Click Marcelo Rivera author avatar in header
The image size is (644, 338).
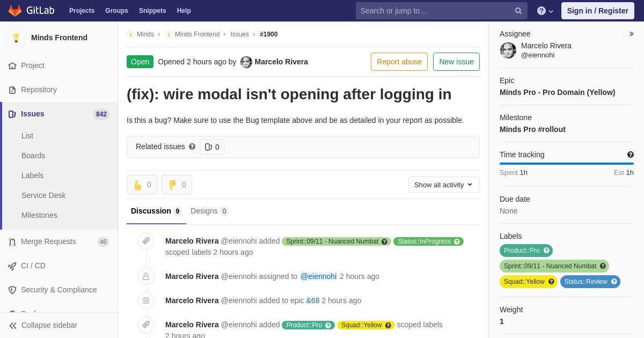(x=246, y=62)
